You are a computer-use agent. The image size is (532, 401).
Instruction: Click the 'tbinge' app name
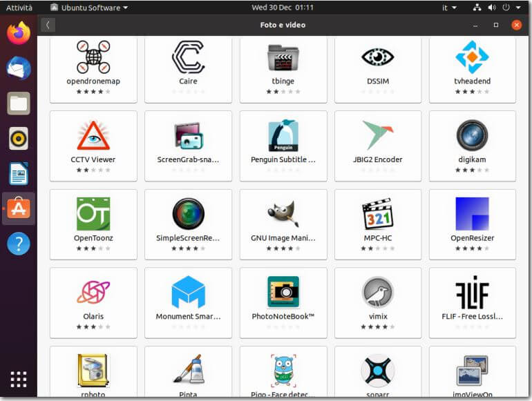[x=283, y=81]
